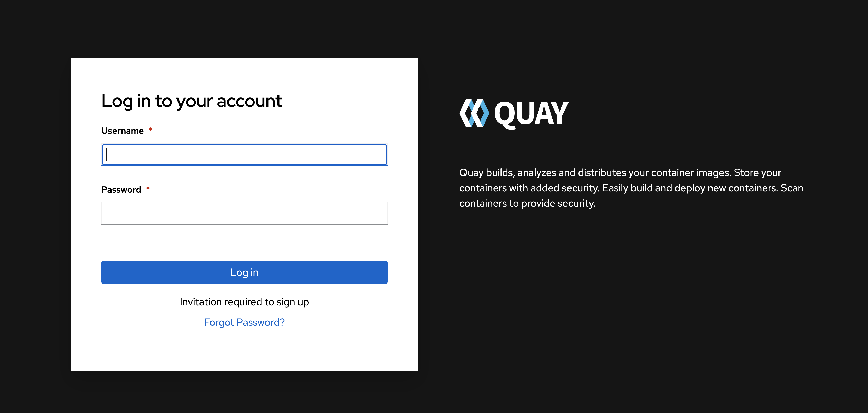868x413 pixels.
Task: Click "Store your" in the description
Action: [x=757, y=173]
